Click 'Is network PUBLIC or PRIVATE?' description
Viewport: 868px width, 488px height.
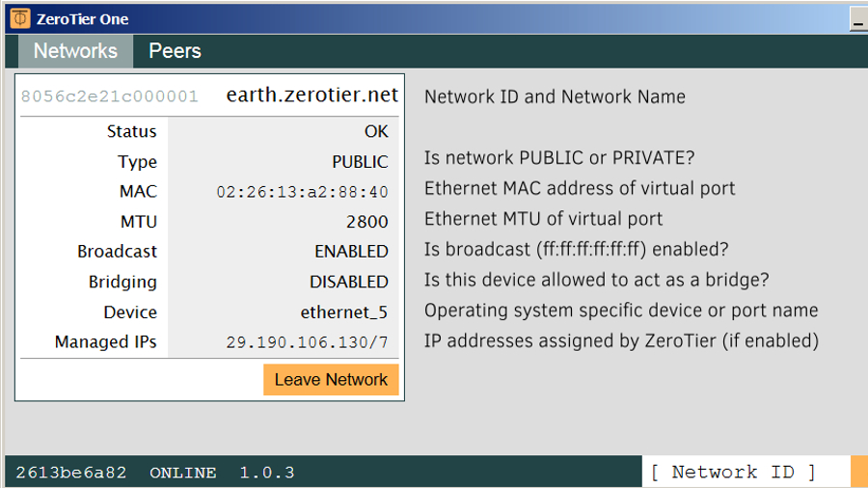[x=559, y=158]
